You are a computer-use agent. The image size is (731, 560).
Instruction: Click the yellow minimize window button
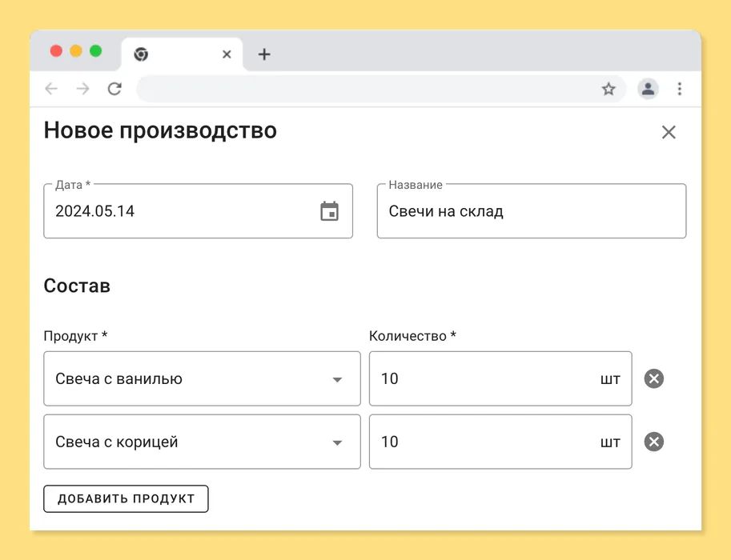coord(76,50)
